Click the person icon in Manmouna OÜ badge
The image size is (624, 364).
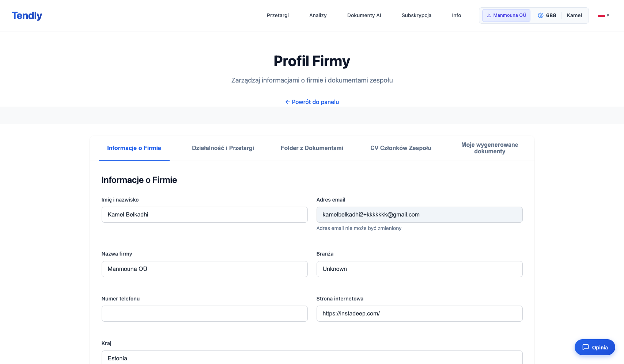click(x=489, y=15)
